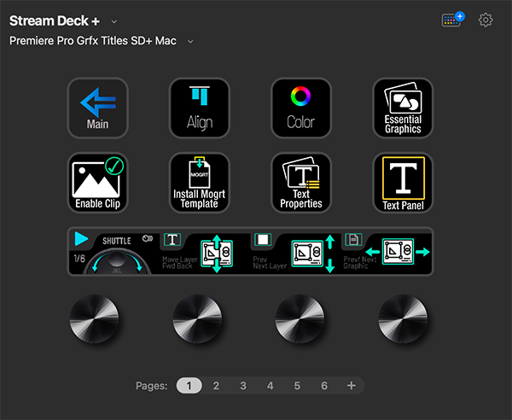Select the first dial under Shuttle

95,318
